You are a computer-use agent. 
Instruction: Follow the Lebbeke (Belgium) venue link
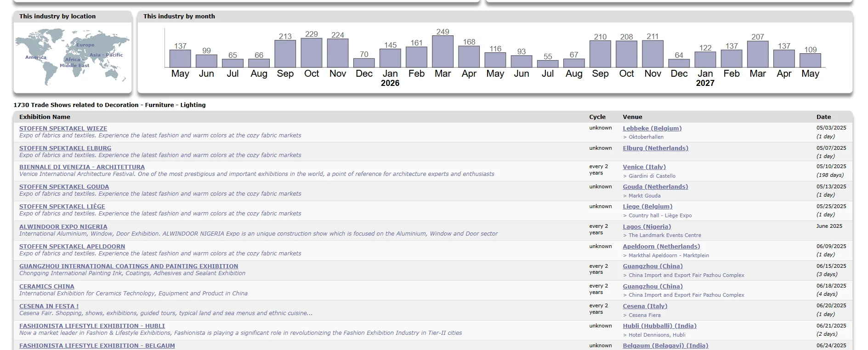[652, 129]
